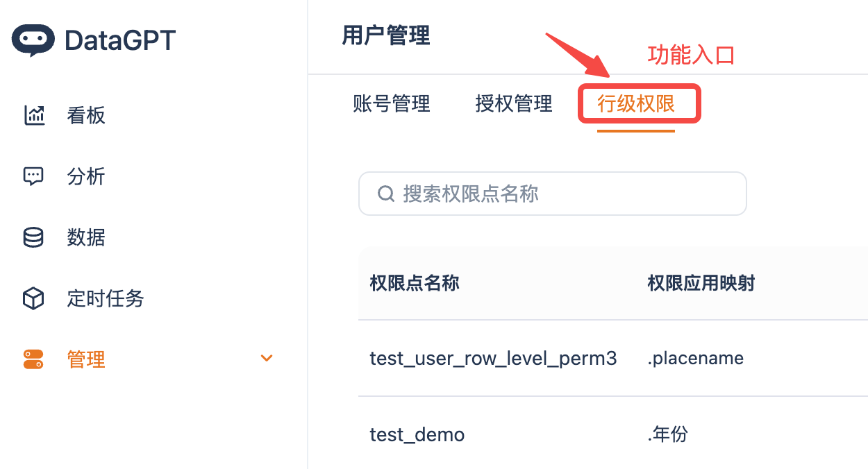Click the DataGPT robot logo icon
This screenshot has height=469, width=868.
33,40
